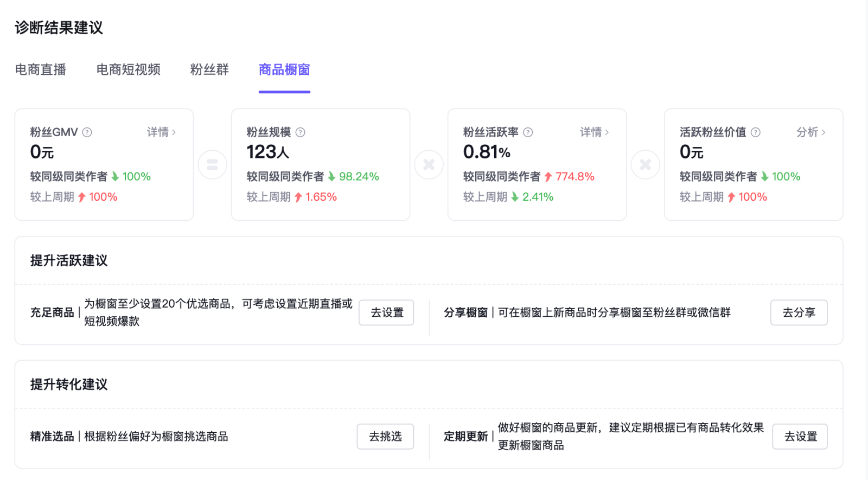Image resolution: width=868 pixels, height=480 pixels.
Task: Open 分析 link in 活跃粉丝价值 card
Action: click(x=810, y=132)
